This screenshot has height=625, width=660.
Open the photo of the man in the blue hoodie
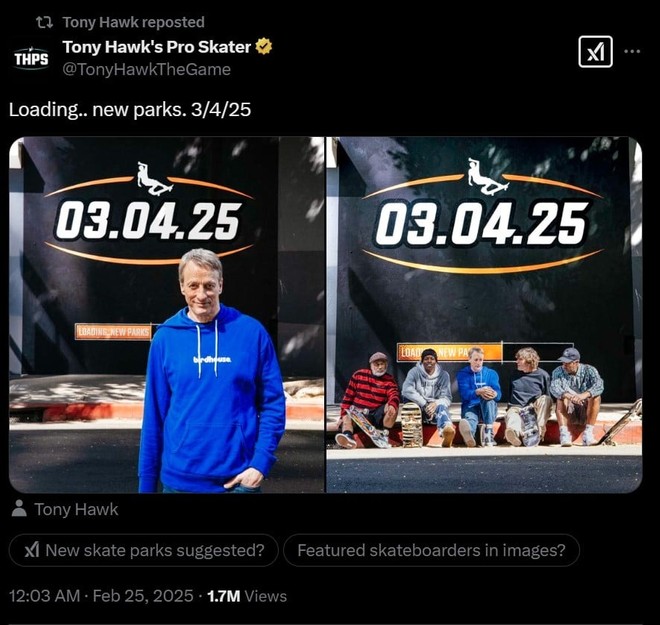pyautogui.click(x=167, y=315)
